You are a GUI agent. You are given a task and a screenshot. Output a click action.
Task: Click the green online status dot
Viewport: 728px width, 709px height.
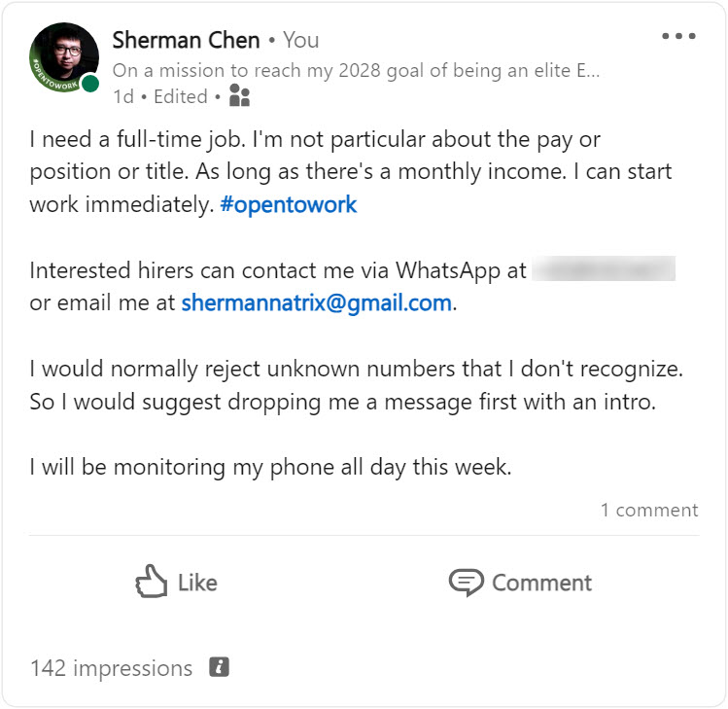tap(90, 84)
